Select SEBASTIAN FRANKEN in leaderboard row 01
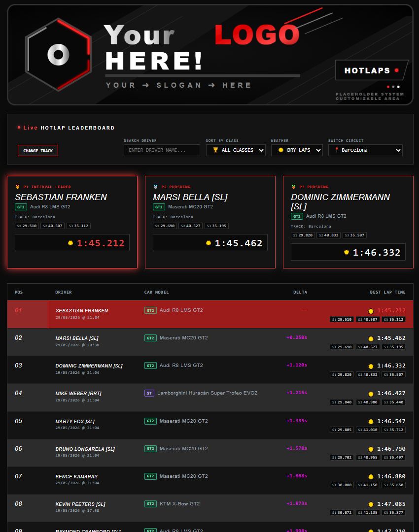Image resolution: width=419 pixels, height=532 pixels. [x=82, y=310]
